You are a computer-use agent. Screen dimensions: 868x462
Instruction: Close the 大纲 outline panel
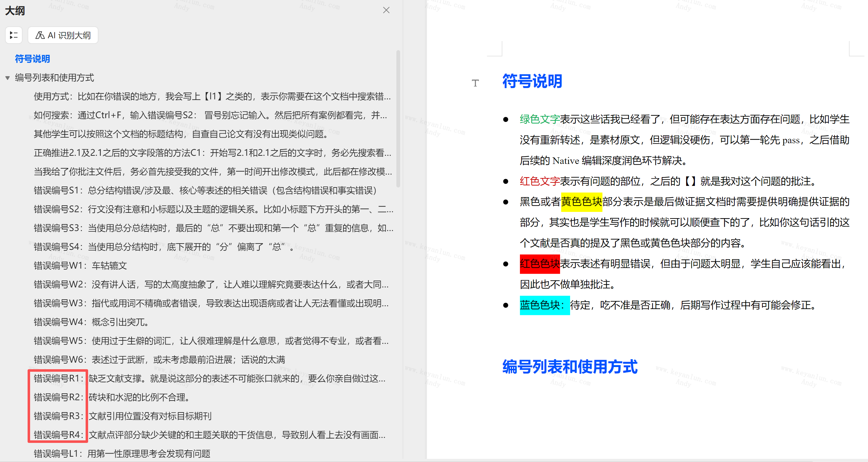pyautogui.click(x=386, y=10)
